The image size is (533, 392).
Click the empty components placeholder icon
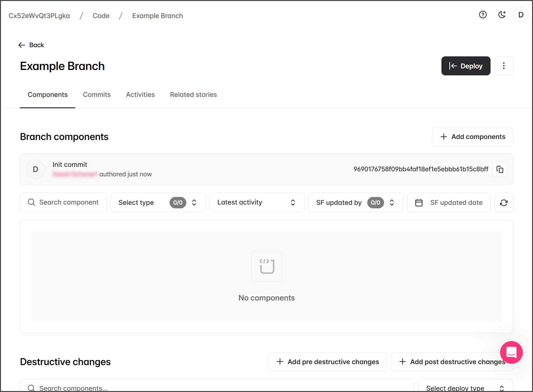[266, 266]
